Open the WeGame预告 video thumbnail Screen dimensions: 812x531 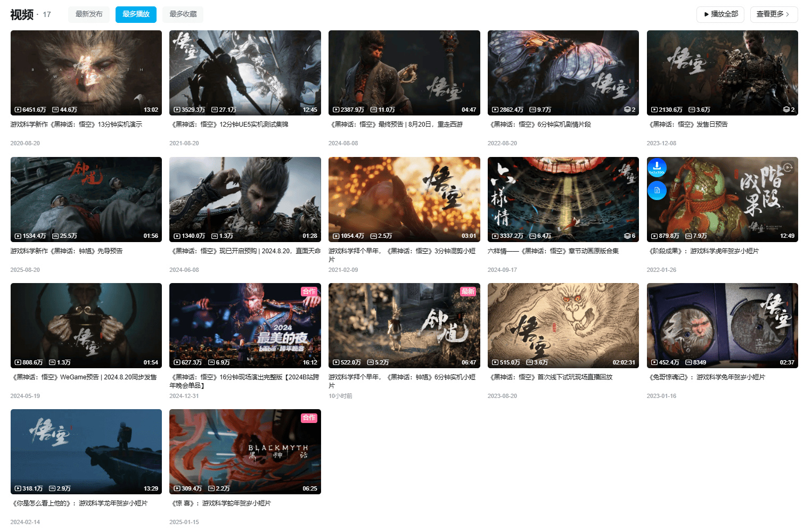tap(86, 325)
